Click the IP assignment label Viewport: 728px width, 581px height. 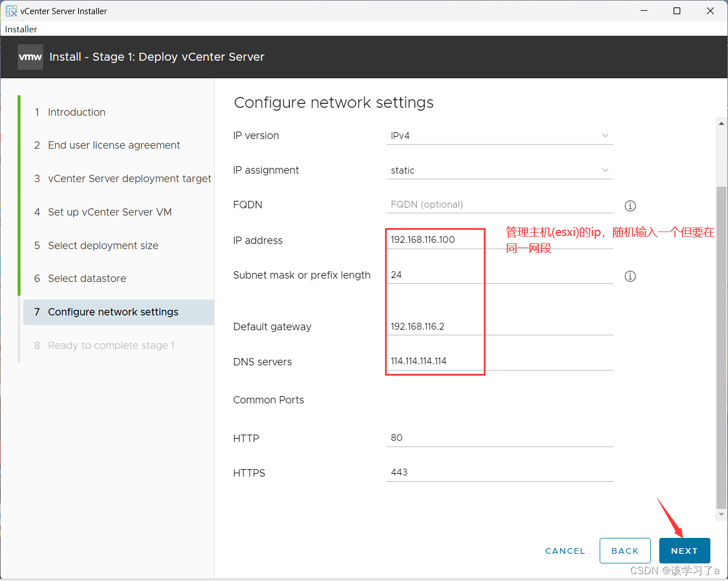click(266, 170)
